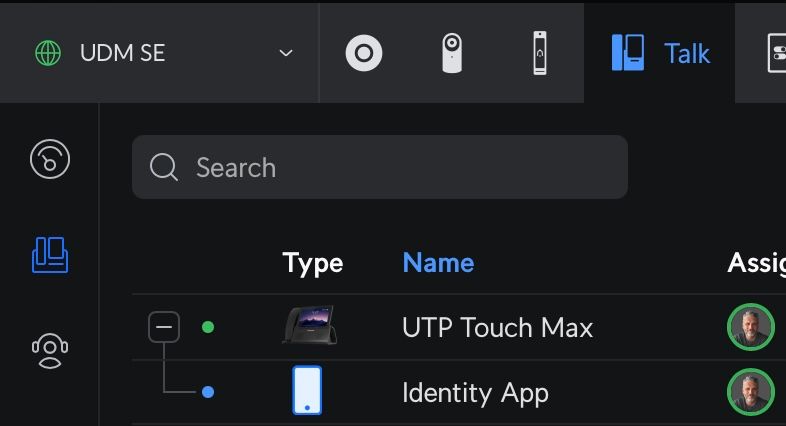786x426 pixels.
Task: Open the UTP Touch Max device entry
Action: coord(497,328)
